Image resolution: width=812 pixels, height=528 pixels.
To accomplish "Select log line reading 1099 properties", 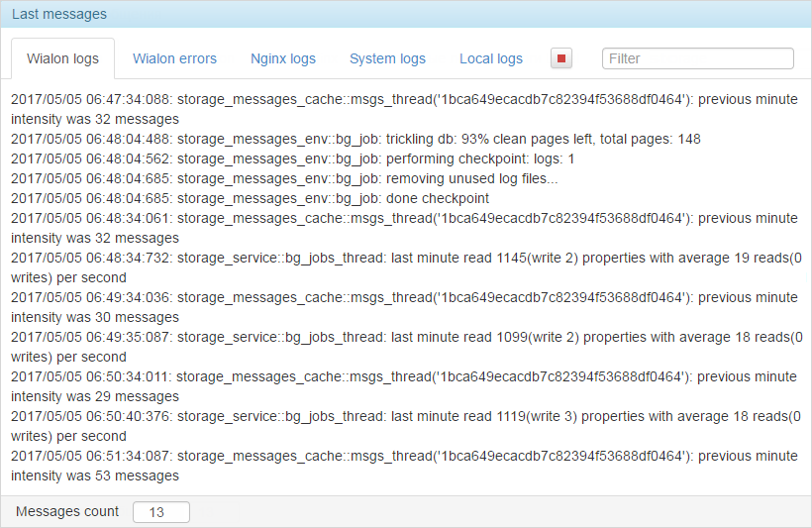I will 407,347.
